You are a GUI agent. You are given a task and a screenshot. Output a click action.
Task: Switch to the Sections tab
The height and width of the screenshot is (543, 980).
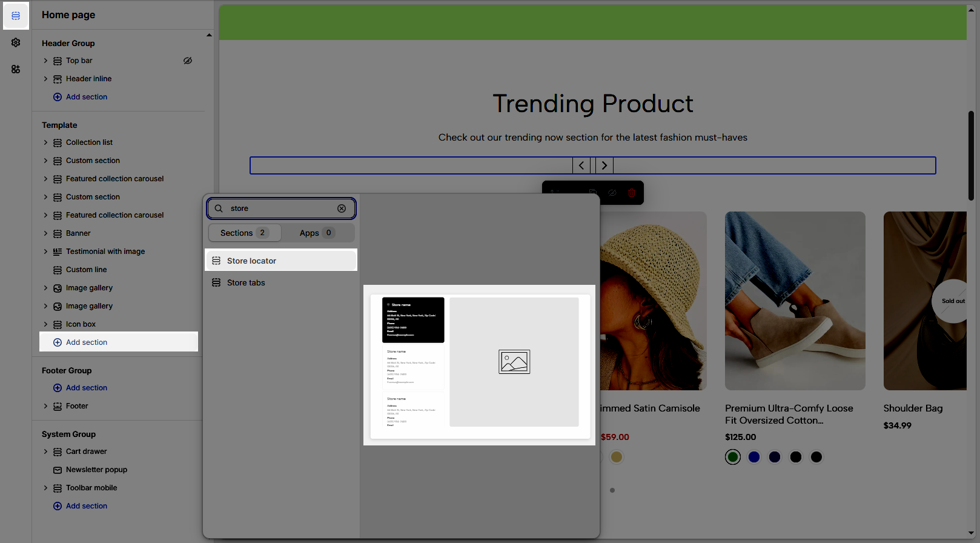tap(245, 233)
